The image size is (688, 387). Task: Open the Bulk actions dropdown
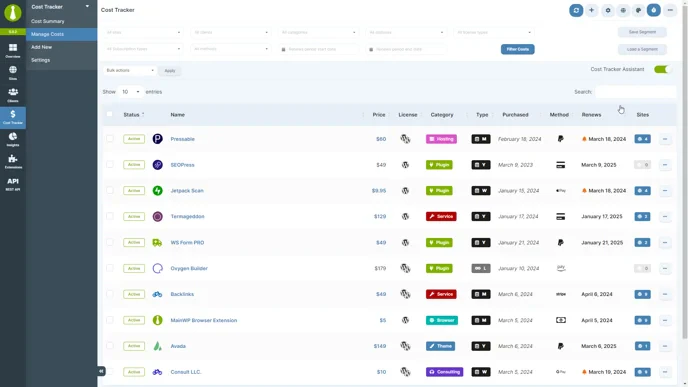pyautogui.click(x=129, y=71)
